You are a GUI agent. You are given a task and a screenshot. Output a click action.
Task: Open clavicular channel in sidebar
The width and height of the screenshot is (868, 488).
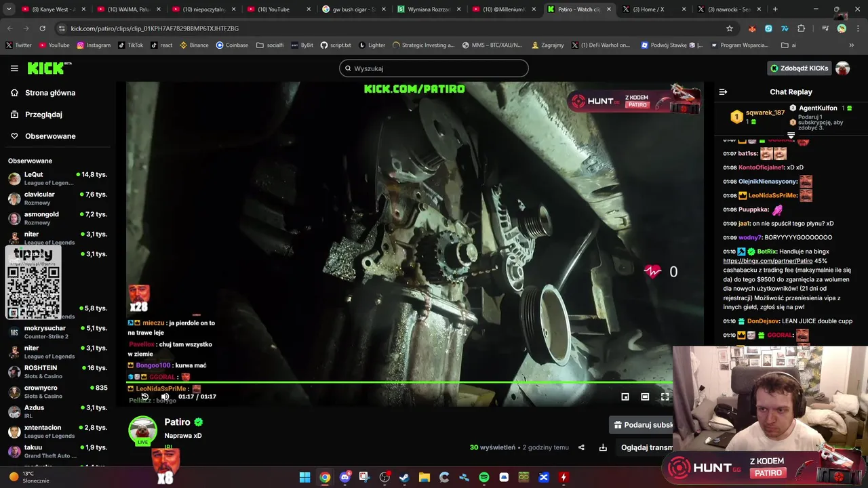coord(57,198)
